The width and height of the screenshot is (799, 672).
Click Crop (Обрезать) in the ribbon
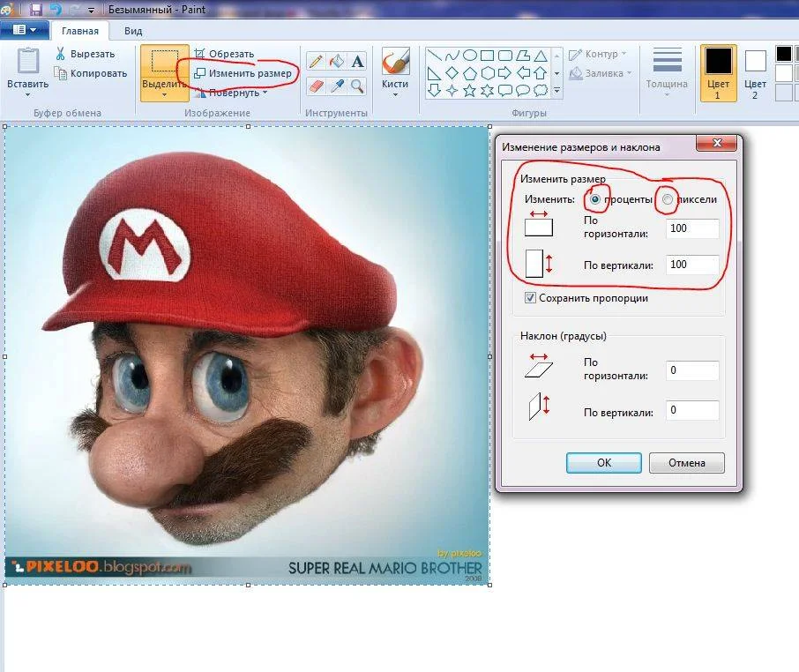tap(224, 54)
